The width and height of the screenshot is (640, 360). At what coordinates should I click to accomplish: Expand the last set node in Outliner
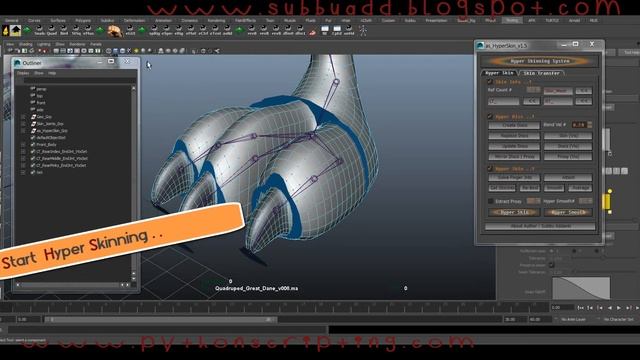point(23,172)
